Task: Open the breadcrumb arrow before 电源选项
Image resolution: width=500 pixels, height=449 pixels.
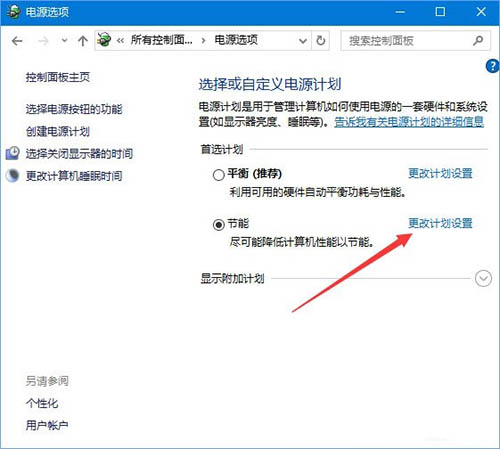Action: (x=203, y=41)
